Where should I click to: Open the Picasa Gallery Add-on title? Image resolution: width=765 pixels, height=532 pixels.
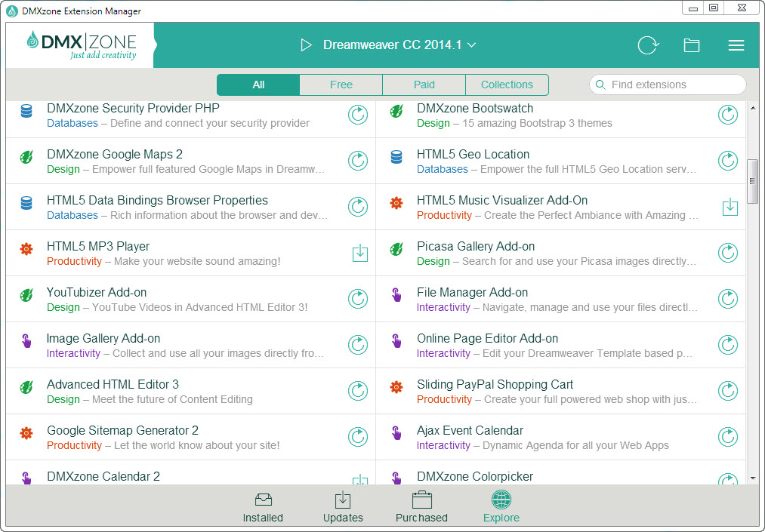(x=476, y=246)
